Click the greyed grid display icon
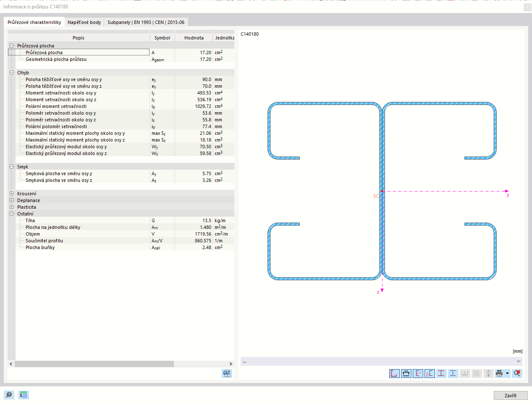Screen dimensions: 532x404 pyautogui.click(x=477, y=373)
